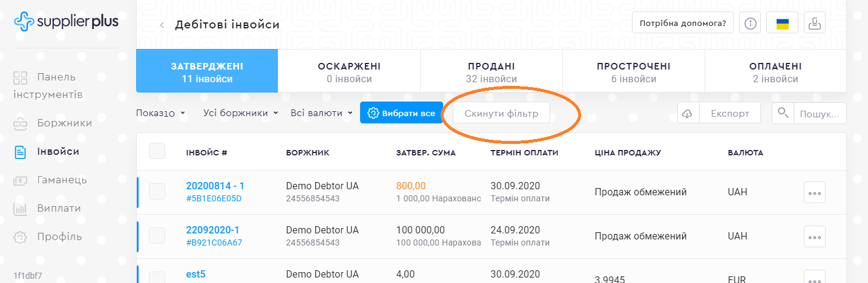Check the box for invoice 22092020-1

(157, 236)
